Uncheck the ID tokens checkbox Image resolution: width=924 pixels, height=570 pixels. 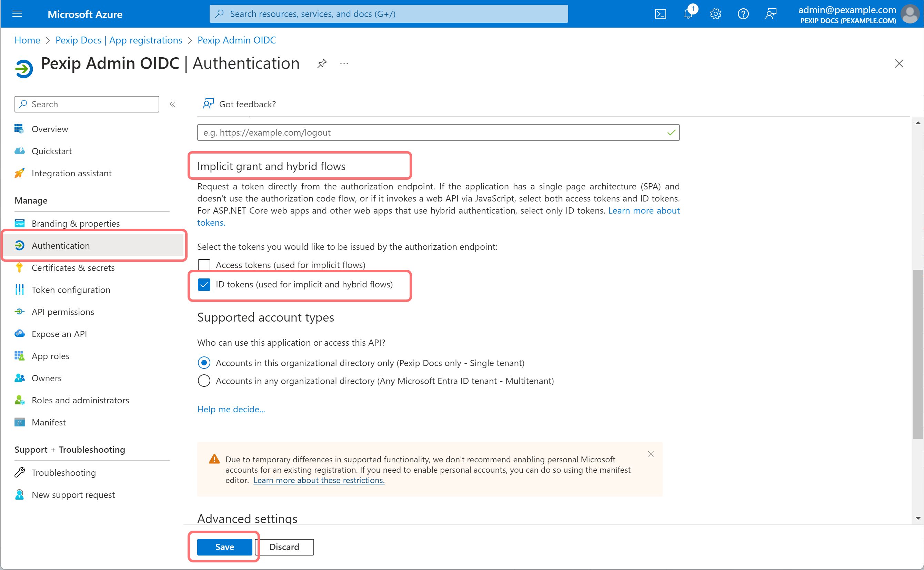click(x=204, y=284)
